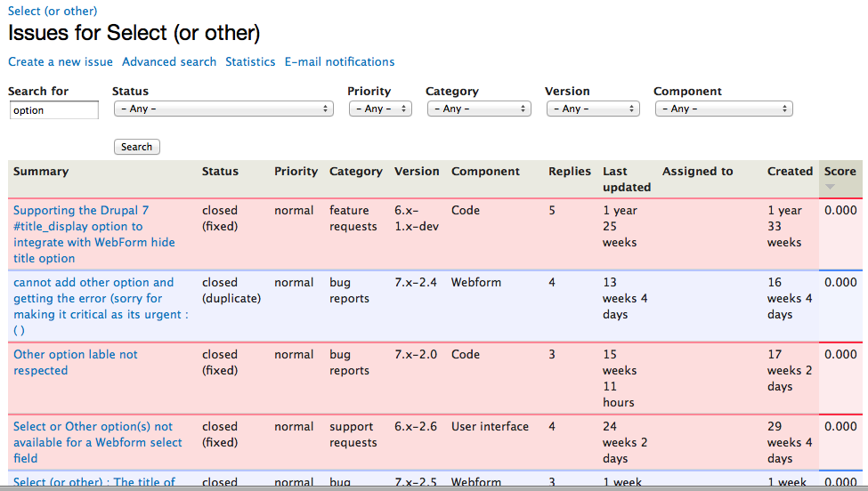Open issue 'cannot add other option and getting the error'

tap(101, 306)
